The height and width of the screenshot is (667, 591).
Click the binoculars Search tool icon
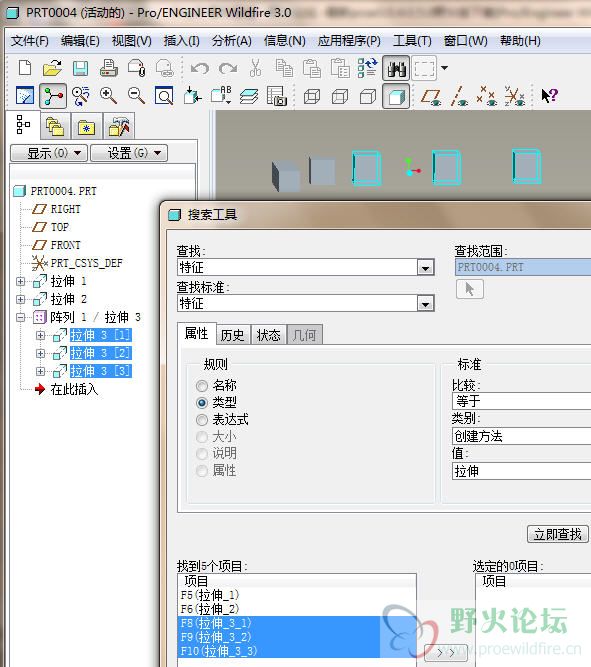coord(396,68)
